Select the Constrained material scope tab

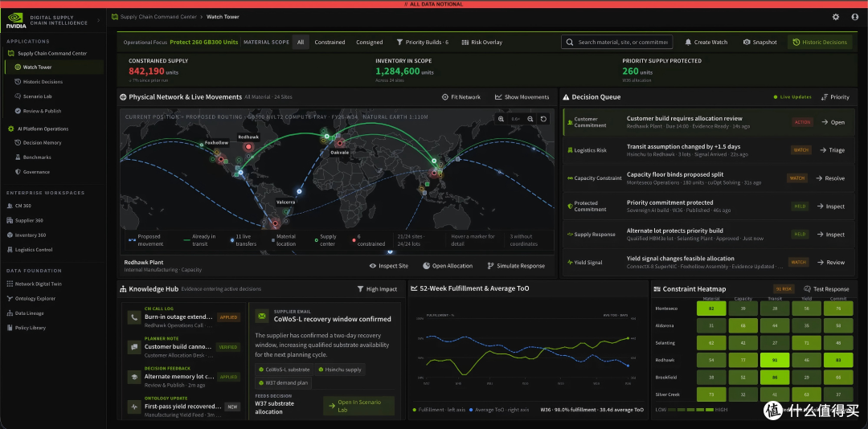pyautogui.click(x=330, y=42)
